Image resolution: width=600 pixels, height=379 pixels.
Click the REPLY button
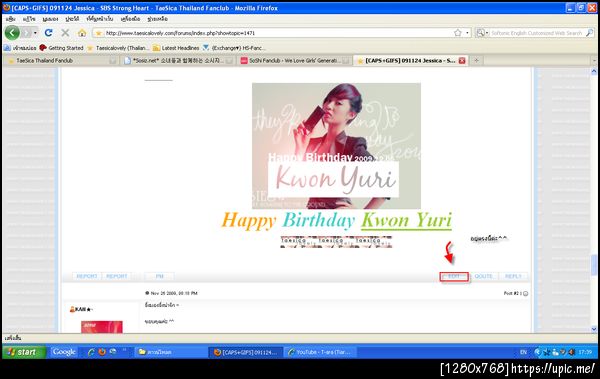(x=513, y=276)
